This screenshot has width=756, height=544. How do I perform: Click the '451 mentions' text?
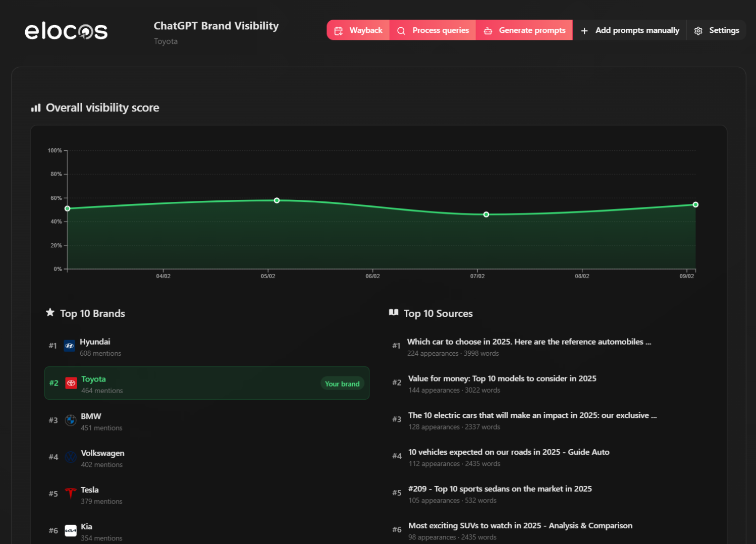[x=101, y=428]
